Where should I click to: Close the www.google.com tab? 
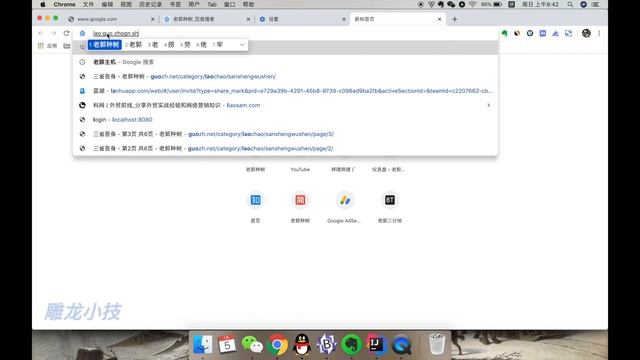[153, 19]
